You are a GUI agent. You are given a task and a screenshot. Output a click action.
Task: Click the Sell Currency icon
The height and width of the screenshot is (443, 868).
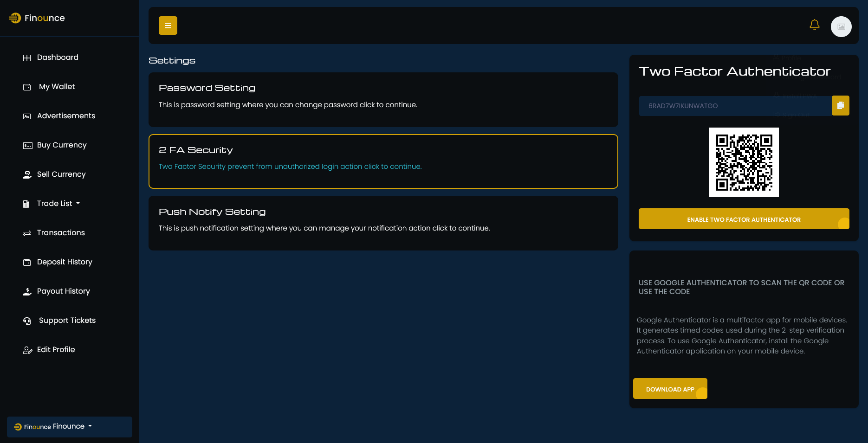click(27, 175)
